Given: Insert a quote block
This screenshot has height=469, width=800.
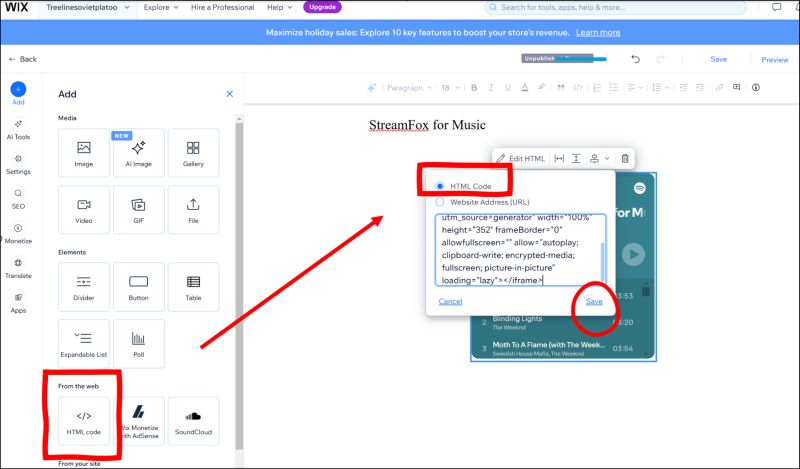Looking at the screenshot, I should pos(561,88).
